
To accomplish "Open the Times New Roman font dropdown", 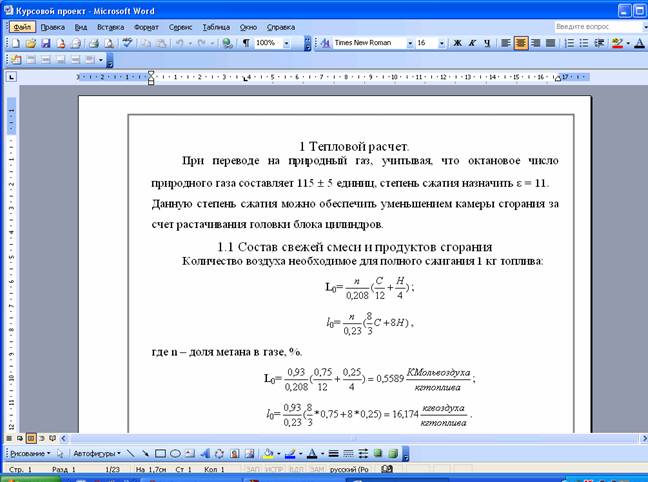I will click(410, 43).
